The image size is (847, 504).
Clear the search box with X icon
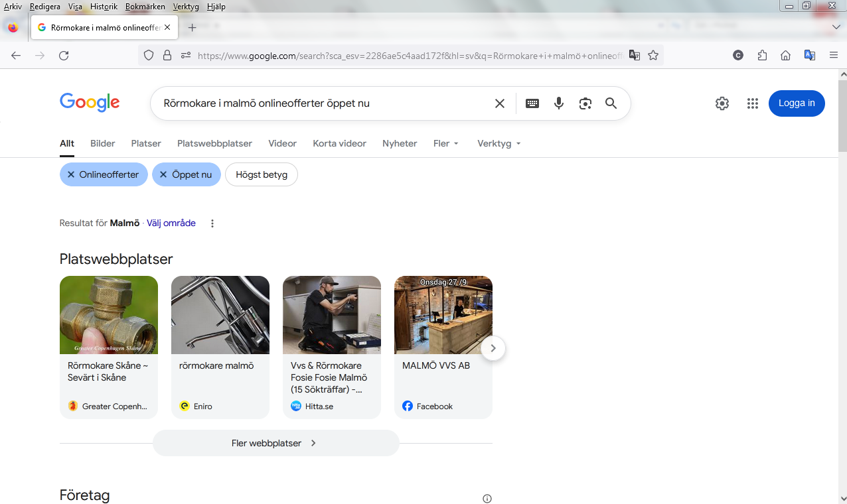pyautogui.click(x=500, y=103)
